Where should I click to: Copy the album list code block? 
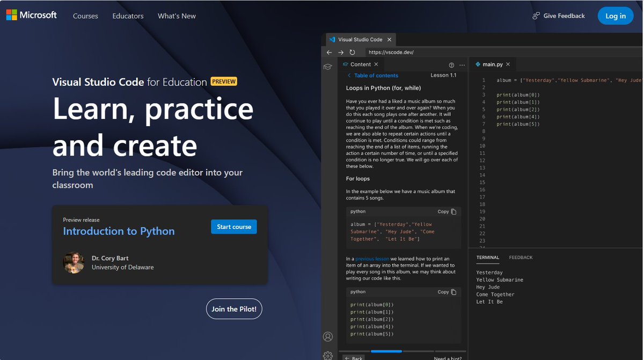[x=447, y=211]
